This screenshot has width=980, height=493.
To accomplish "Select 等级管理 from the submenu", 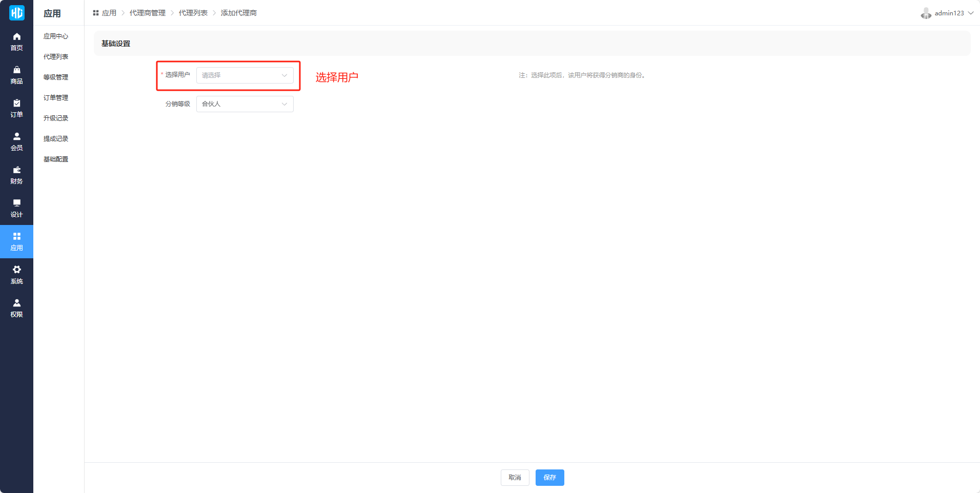I will 55,77.
